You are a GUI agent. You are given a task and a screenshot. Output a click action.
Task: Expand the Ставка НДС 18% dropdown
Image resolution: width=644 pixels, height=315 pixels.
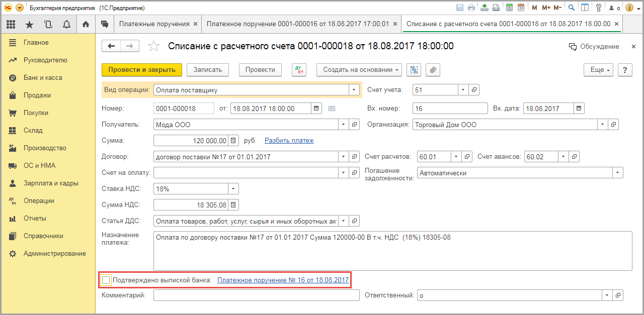pyautogui.click(x=233, y=189)
